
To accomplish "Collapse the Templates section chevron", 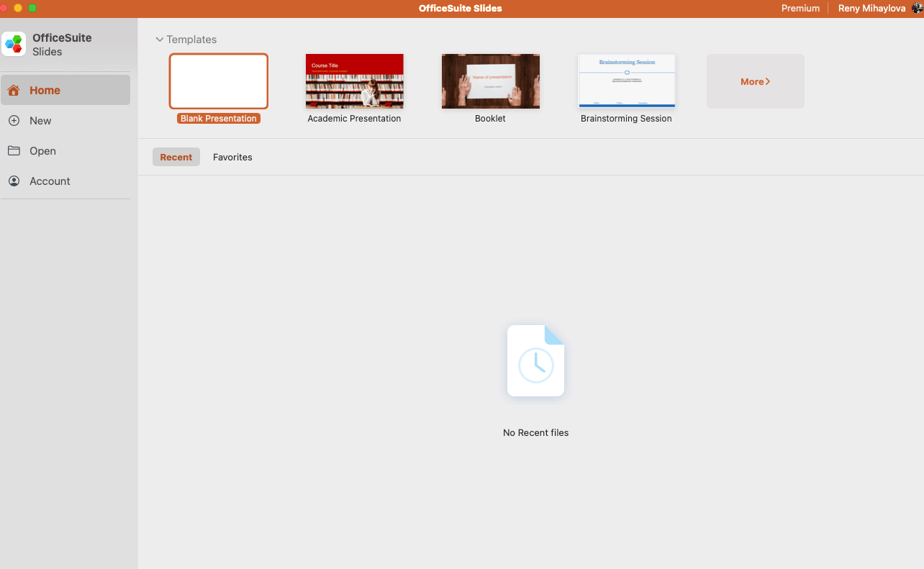I will click(x=159, y=40).
